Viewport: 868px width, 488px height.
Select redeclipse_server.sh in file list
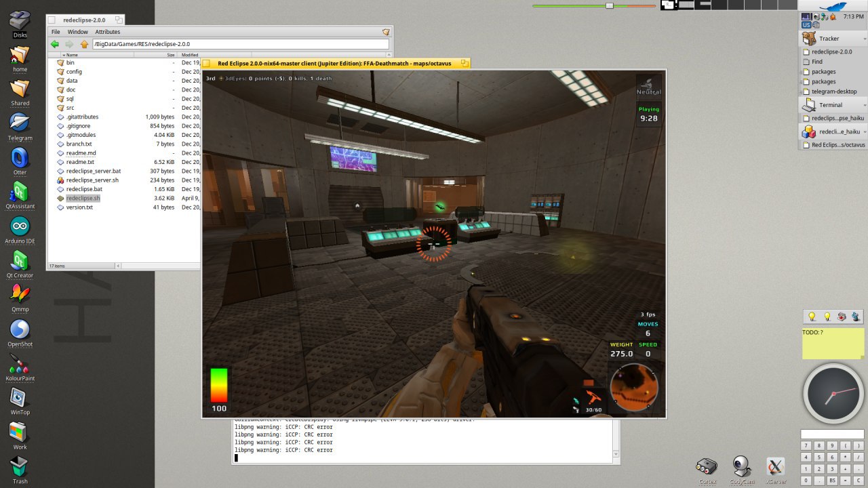pos(92,180)
